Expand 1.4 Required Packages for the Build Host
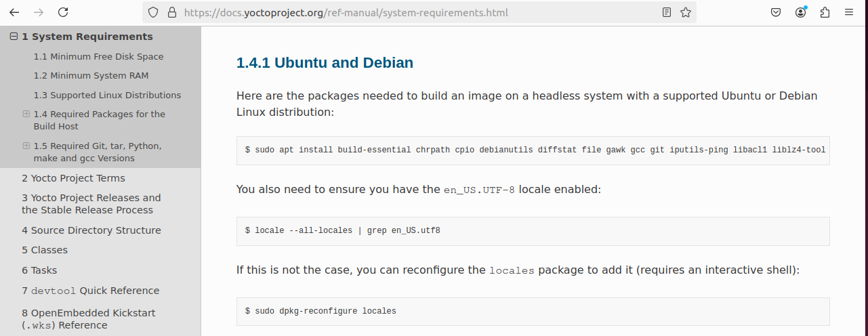Screen dimensions: 868x336 (x=26, y=114)
